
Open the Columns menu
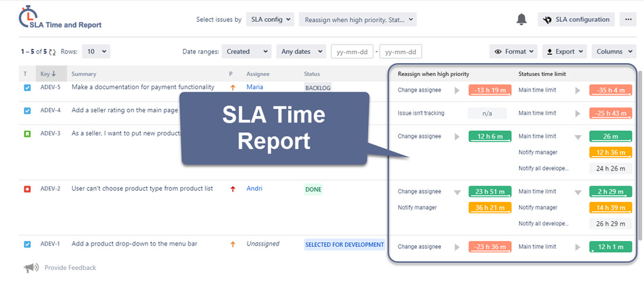coord(614,52)
